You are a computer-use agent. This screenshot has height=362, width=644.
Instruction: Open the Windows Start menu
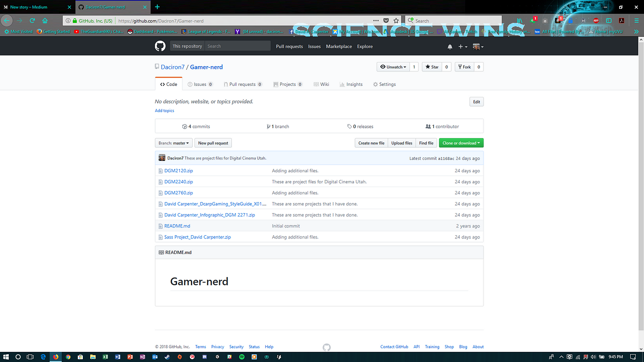(6, 356)
